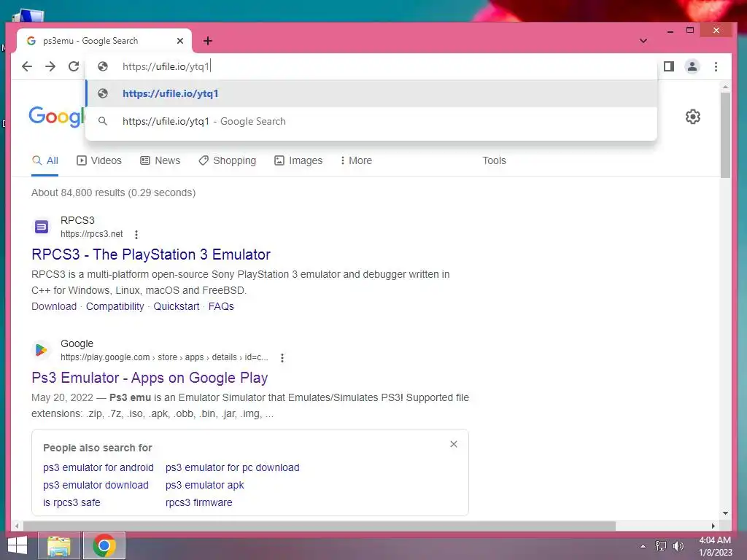Open the volume tray icon
This screenshot has width=747, height=560.
pyautogui.click(x=678, y=546)
